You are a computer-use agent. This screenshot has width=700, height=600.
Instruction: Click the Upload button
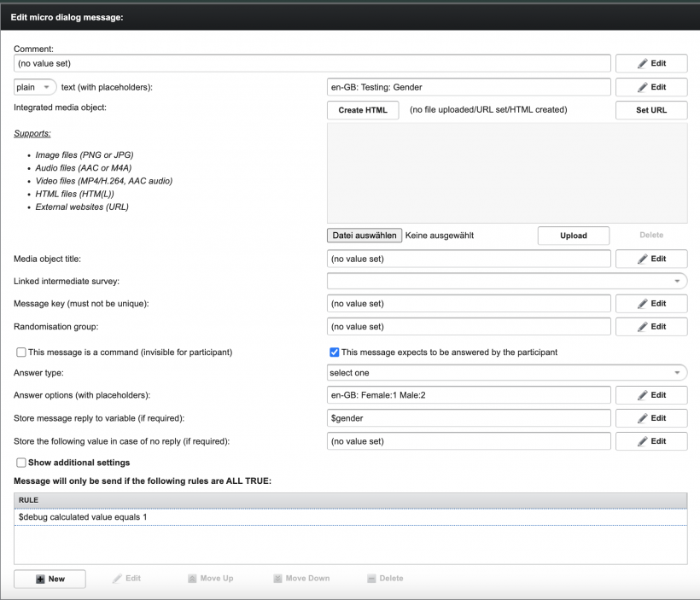[574, 236]
